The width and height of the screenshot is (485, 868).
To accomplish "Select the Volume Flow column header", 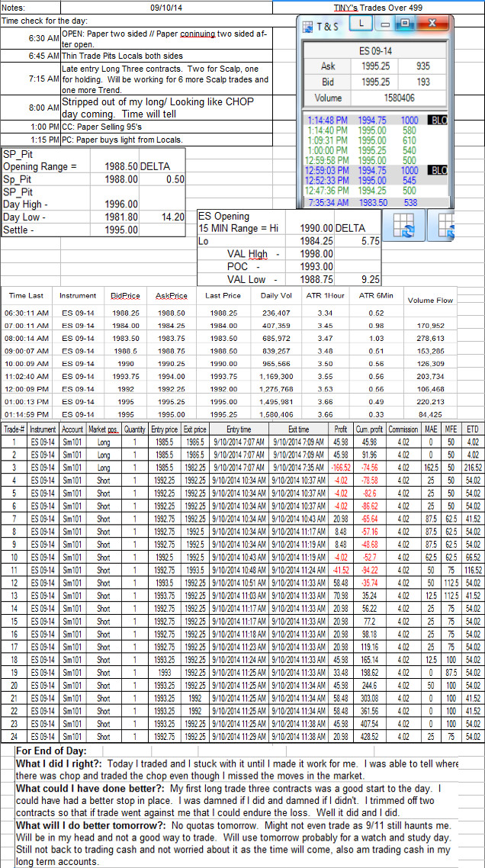I will coord(430,300).
